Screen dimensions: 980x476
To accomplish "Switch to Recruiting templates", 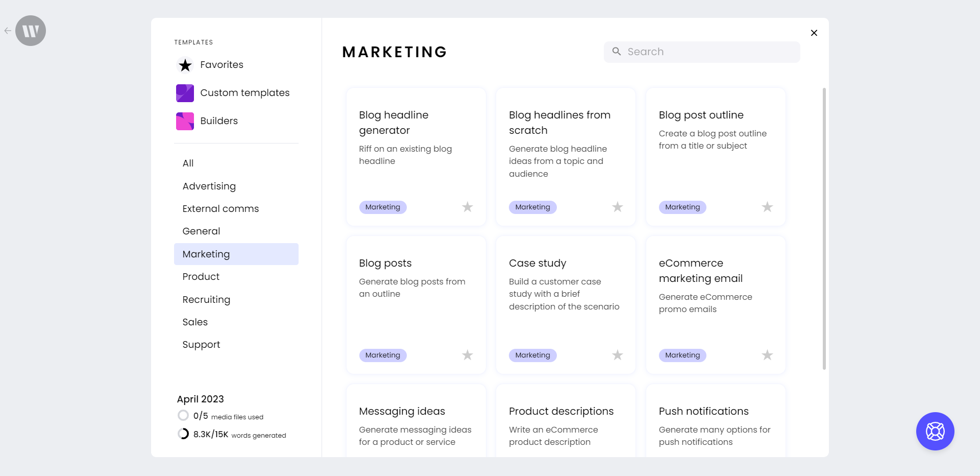I will [x=236, y=299].
